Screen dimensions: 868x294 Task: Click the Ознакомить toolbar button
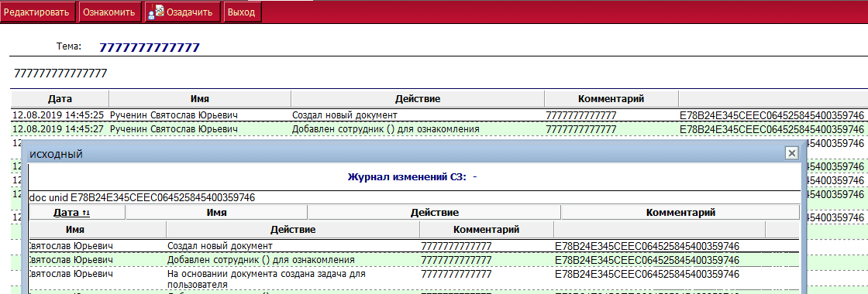pyautogui.click(x=109, y=12)
